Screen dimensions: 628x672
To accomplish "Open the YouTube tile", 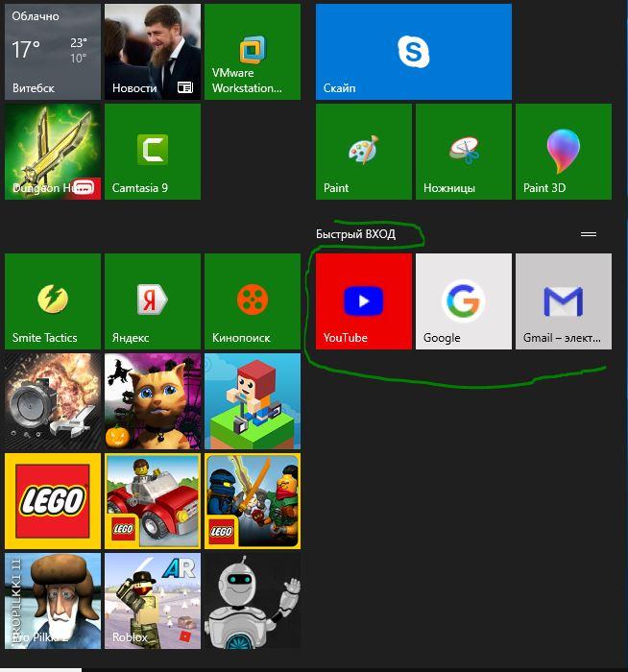I will coord(364,301).
